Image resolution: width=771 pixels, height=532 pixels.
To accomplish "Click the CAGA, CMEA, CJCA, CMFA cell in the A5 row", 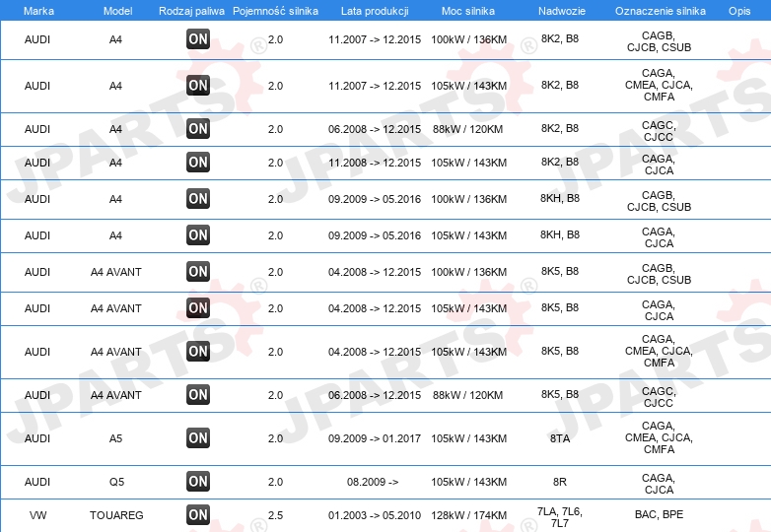I will click(x=659, y=437).
